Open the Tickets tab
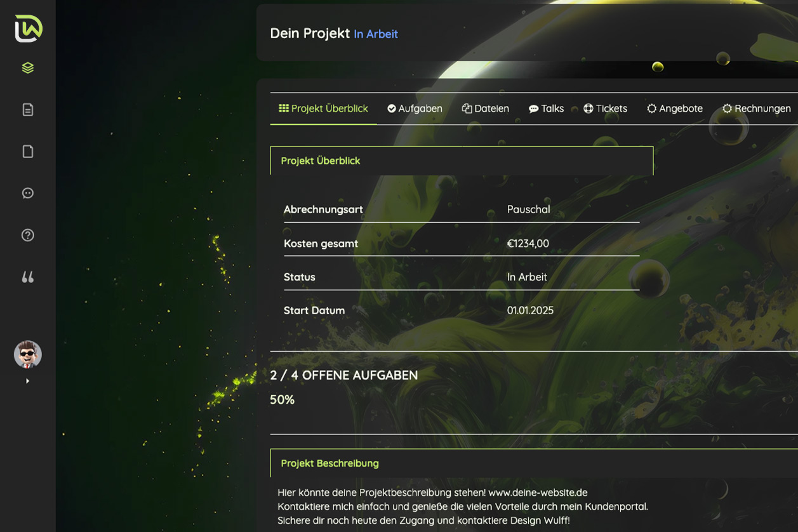Viewport: 798px width, 532px height. pyautogui.click(x=605, y=109)
